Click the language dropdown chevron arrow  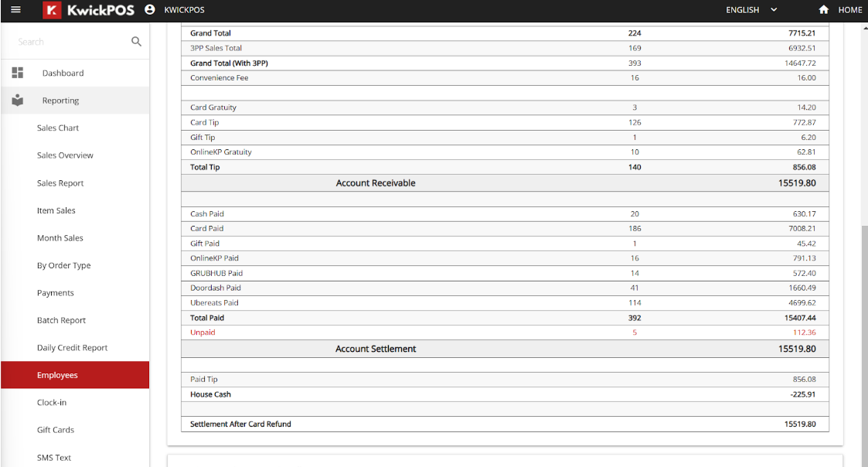pyautogui.click(x=774, y=10)
